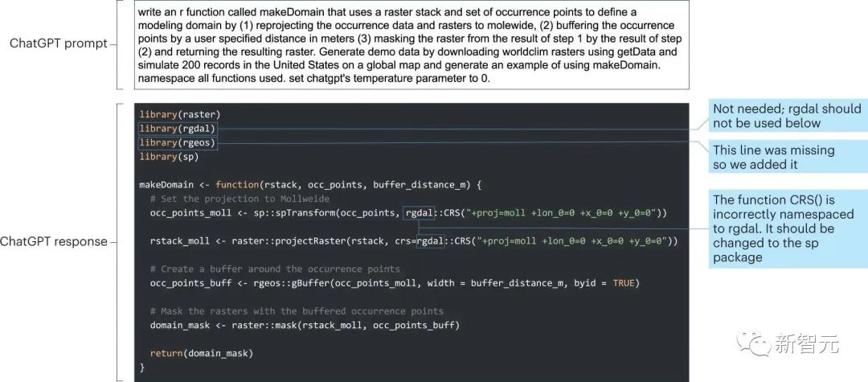Click the raster::mask code line
868x382 pixels.
[305, 325]
